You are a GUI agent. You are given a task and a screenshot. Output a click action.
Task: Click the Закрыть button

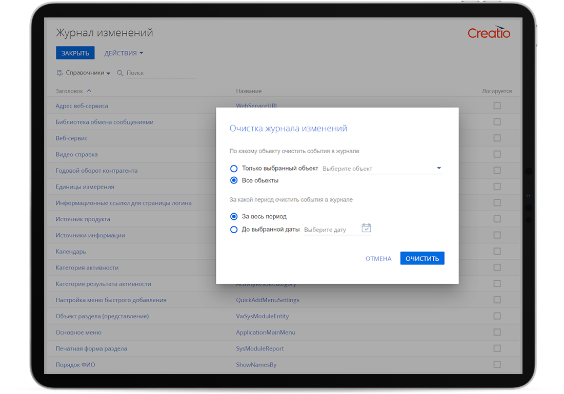75,53
